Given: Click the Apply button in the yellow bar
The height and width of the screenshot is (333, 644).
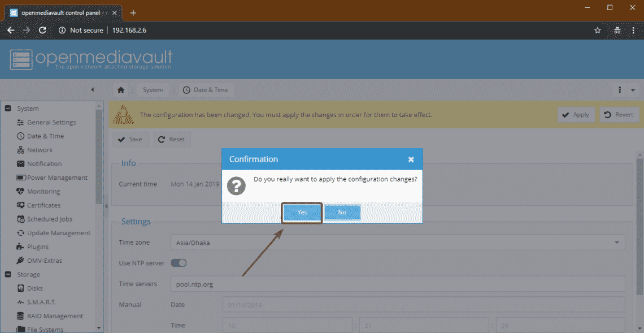Looking at the screenshot, I should pyautogui.click(x=576, y=115).
